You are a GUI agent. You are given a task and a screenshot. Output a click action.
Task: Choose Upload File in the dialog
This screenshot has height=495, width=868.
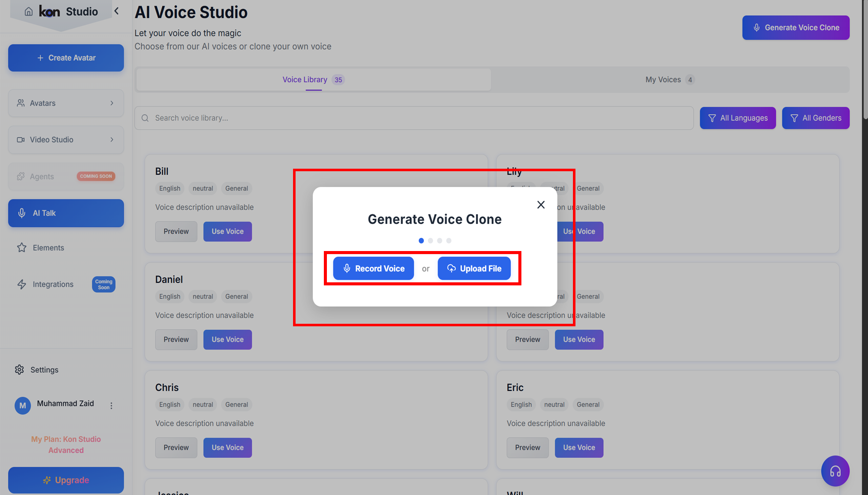[474, 268]
